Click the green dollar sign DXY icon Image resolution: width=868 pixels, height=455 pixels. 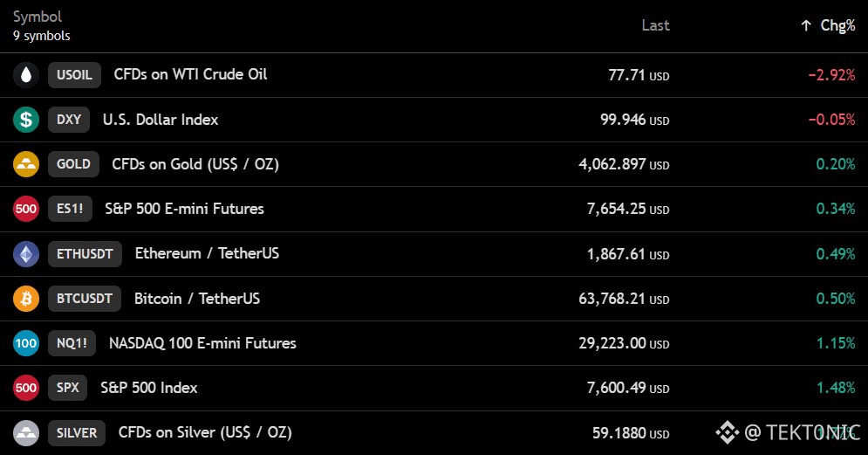pos(26,120)
